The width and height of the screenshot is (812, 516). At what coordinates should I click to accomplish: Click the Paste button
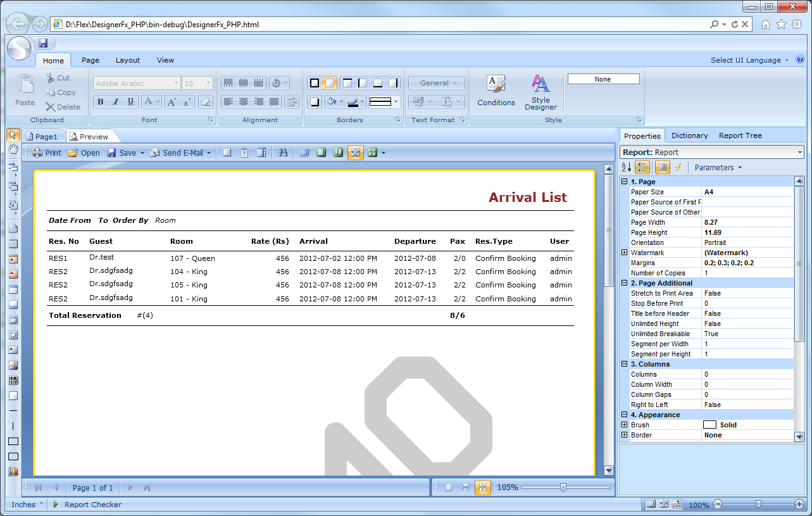coord(25,89)
